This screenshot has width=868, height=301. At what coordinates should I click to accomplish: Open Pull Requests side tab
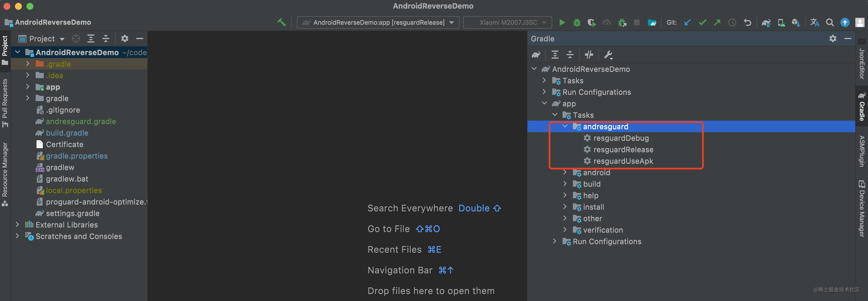[5, 103]
